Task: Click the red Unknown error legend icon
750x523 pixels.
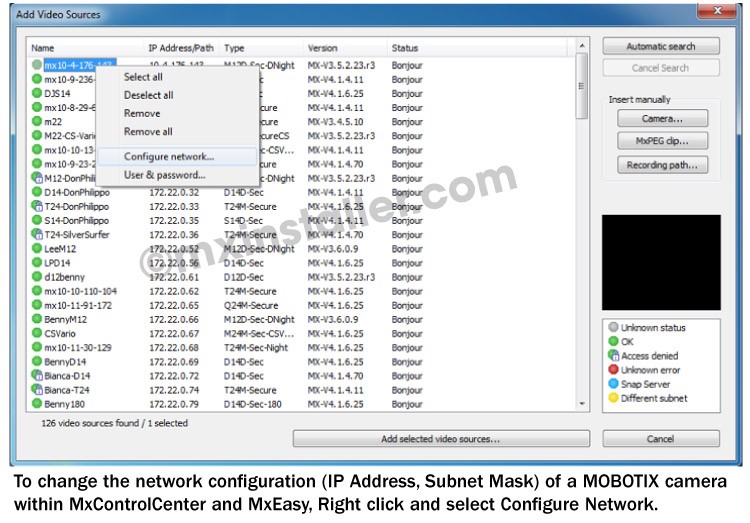Action: [x=613, y=369]
